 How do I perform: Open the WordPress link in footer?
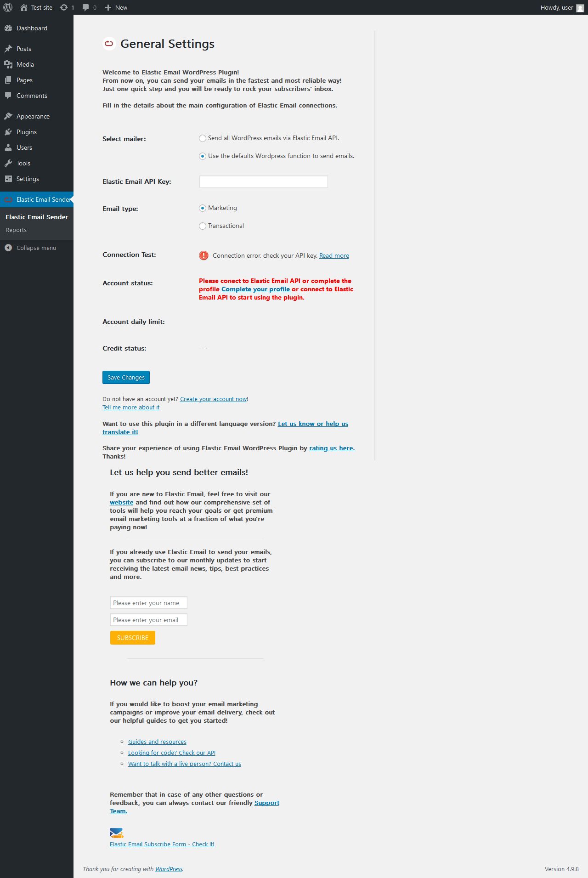coord(169,869)
